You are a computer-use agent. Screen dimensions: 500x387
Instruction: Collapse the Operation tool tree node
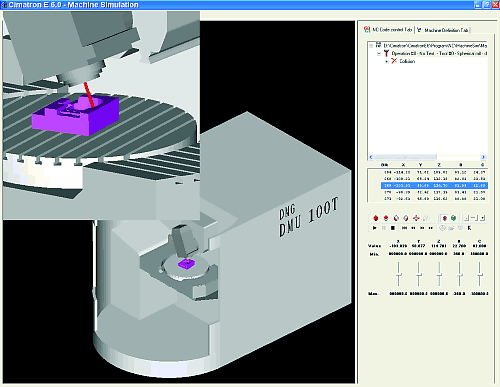(379, 53)
